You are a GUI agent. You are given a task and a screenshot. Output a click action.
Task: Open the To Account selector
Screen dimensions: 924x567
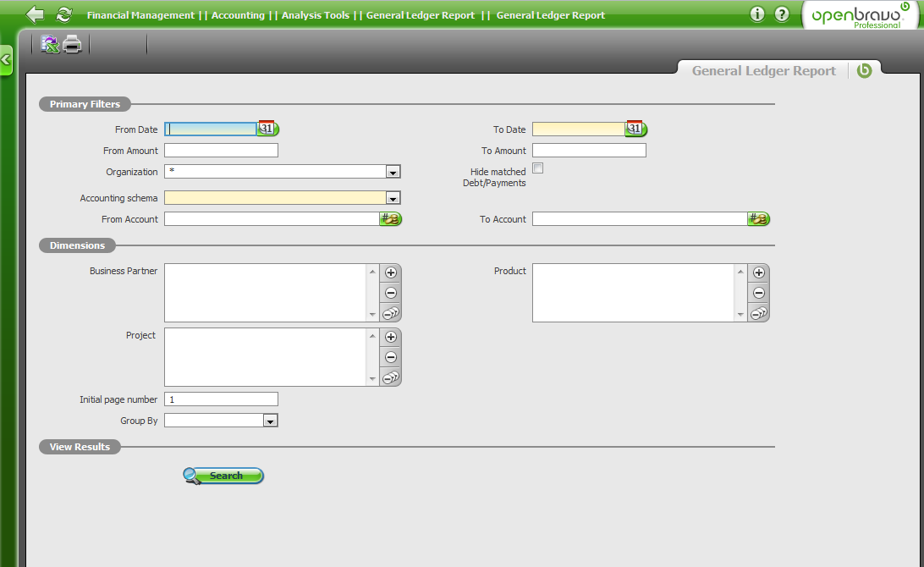[758, 219]
